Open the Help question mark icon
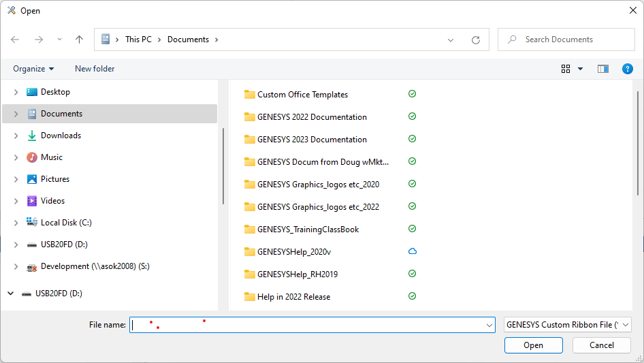Screen dimensions: 644x363 coord(628,69)
